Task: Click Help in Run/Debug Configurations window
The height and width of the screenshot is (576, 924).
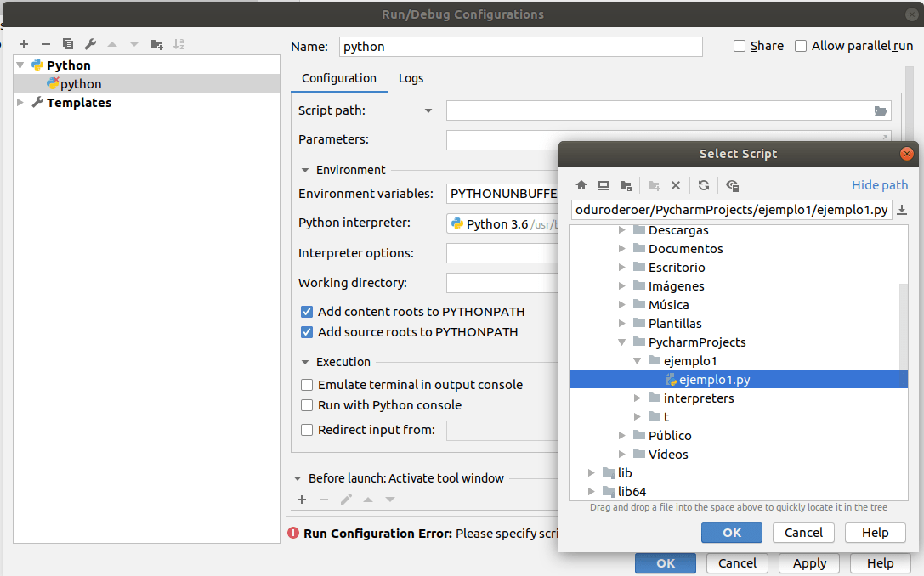Action: pyautogui.click(x=881, y=563)
